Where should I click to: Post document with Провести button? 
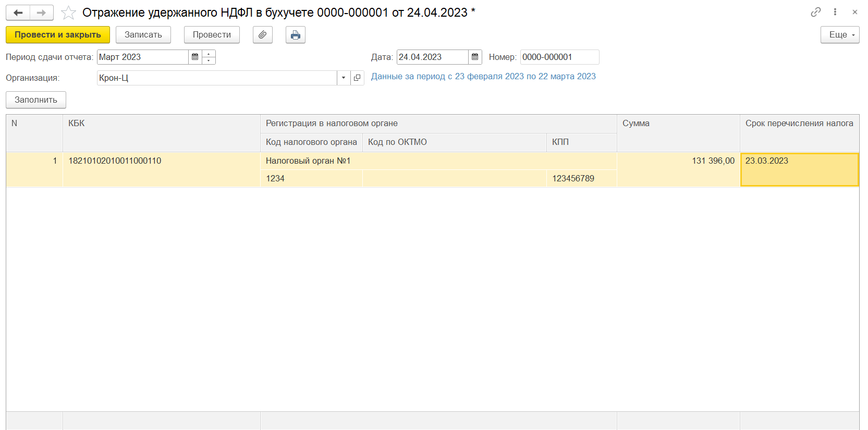[212, 35]
